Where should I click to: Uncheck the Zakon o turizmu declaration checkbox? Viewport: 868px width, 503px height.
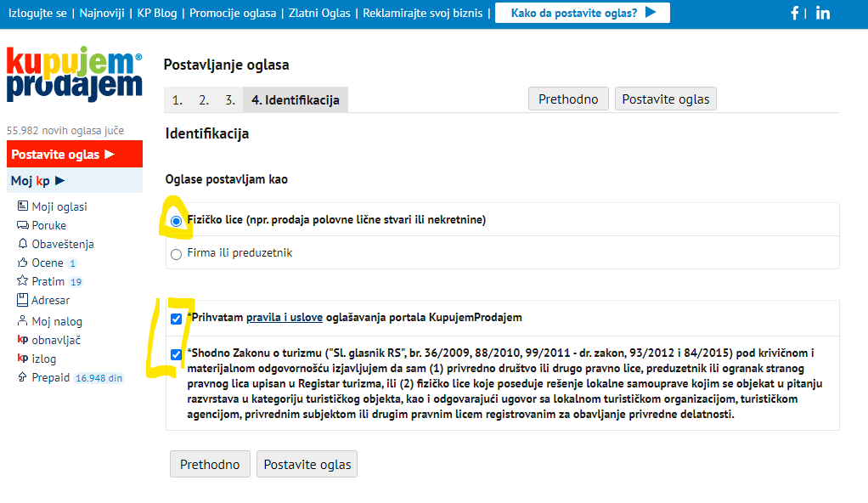point(176,354)
